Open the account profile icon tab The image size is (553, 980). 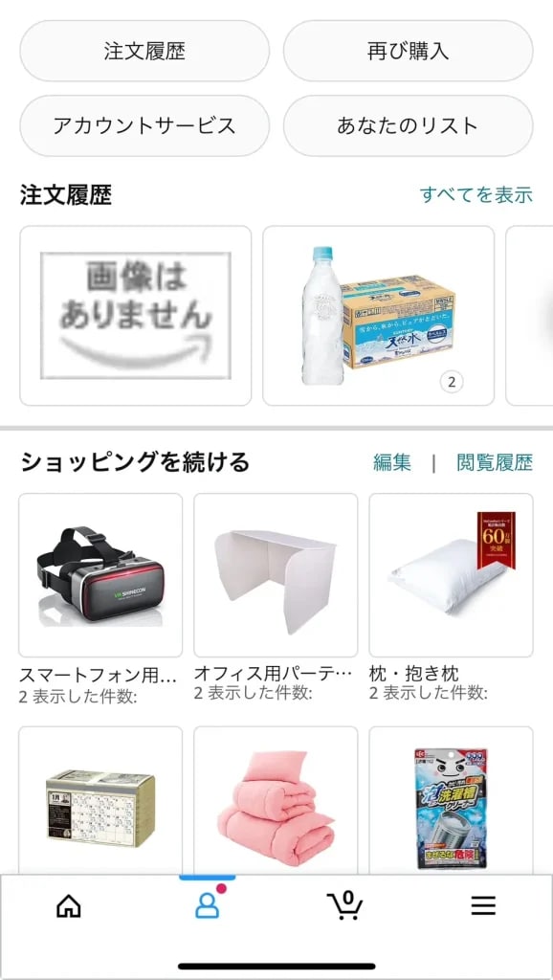click(x=207, y=905)
